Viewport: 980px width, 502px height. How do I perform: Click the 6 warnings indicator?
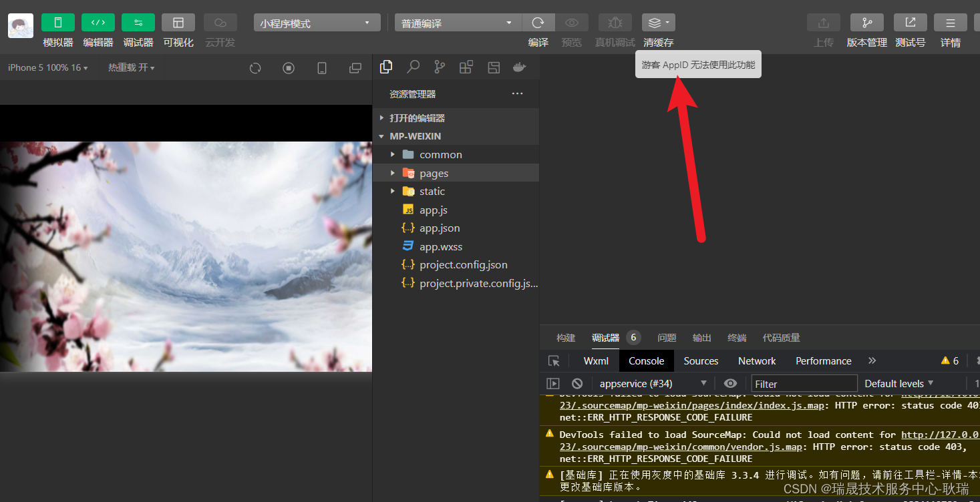click(950, 360)
